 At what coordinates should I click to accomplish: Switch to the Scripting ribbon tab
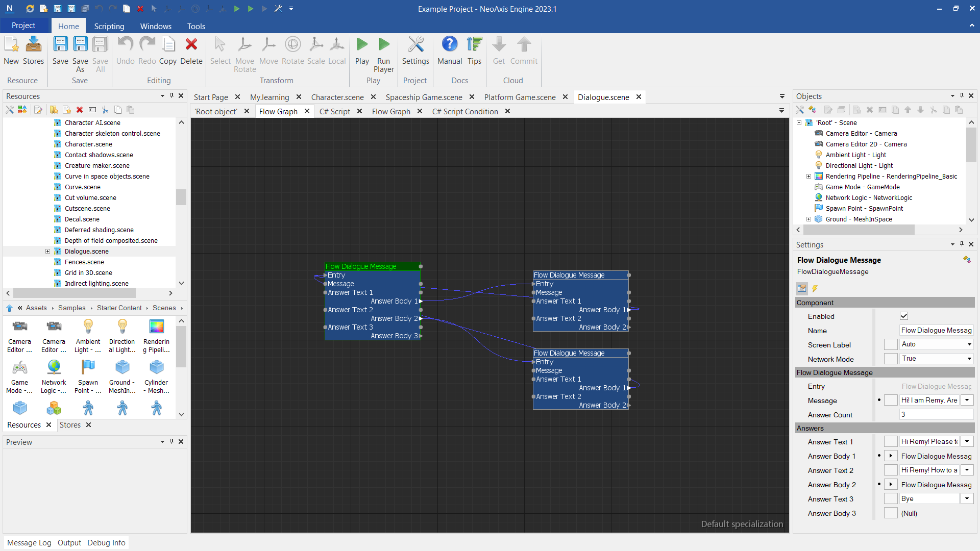click(109, 26)
